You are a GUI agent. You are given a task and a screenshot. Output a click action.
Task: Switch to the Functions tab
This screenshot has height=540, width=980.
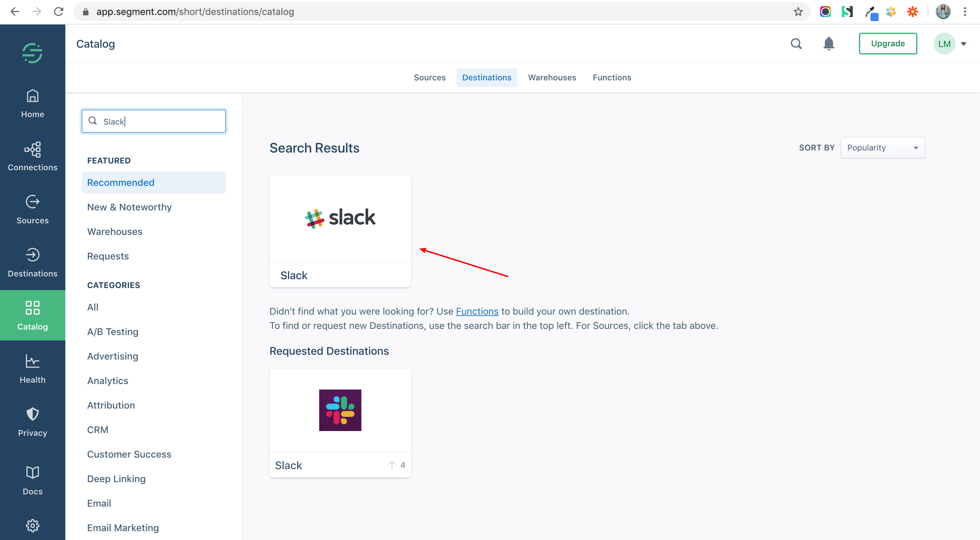611,78
